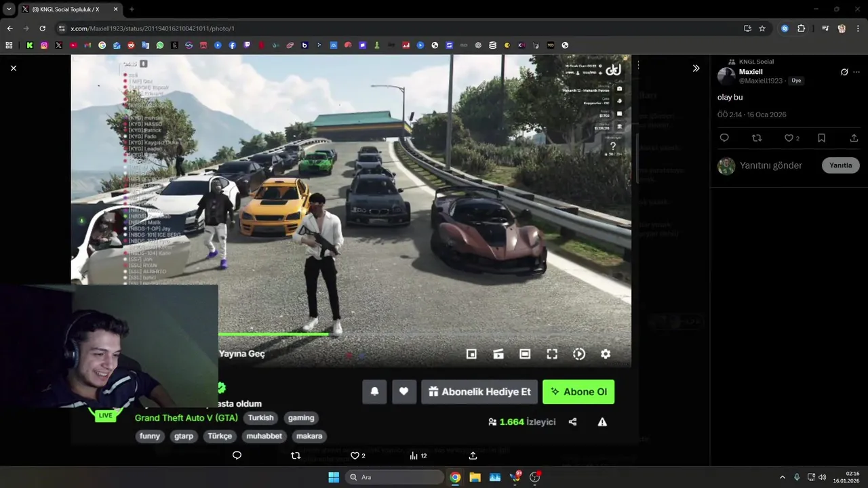Open the Chrome profile avatar

(x=842, y=28)
